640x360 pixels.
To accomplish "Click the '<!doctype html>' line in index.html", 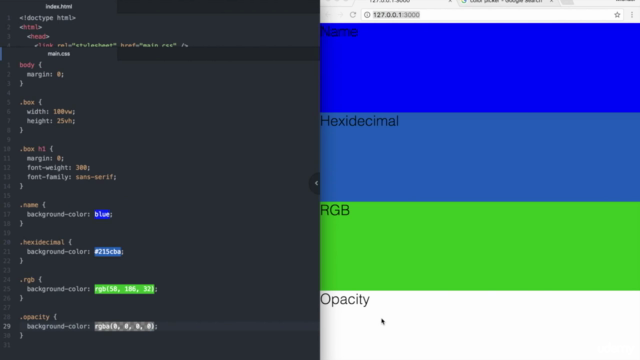I will pyautogui.click(x=47, y=18).
